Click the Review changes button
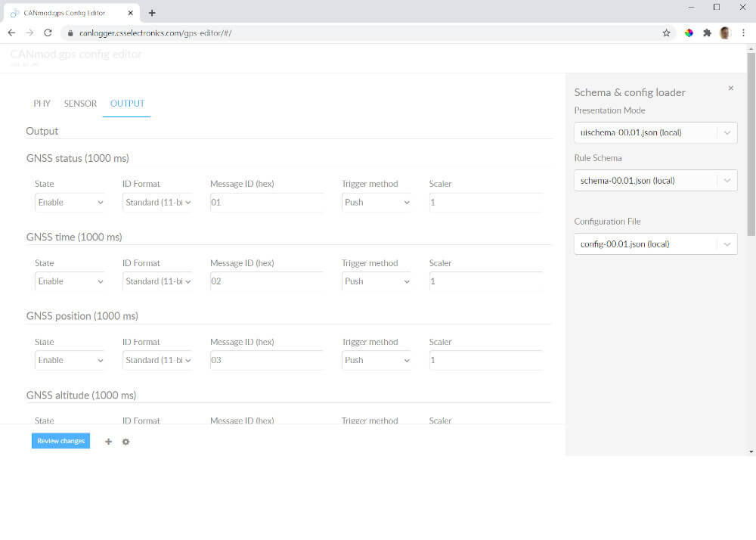 pyautogui.click(x=60, y=441)
